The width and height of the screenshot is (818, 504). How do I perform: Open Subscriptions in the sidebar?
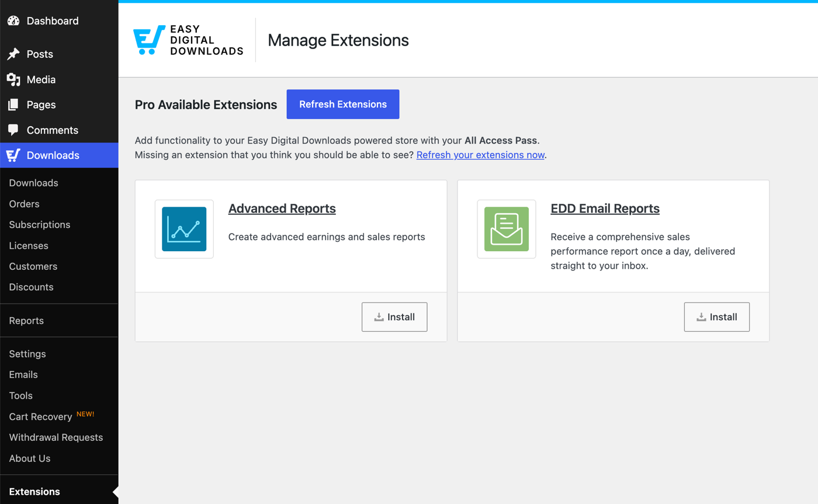point(40,225)
